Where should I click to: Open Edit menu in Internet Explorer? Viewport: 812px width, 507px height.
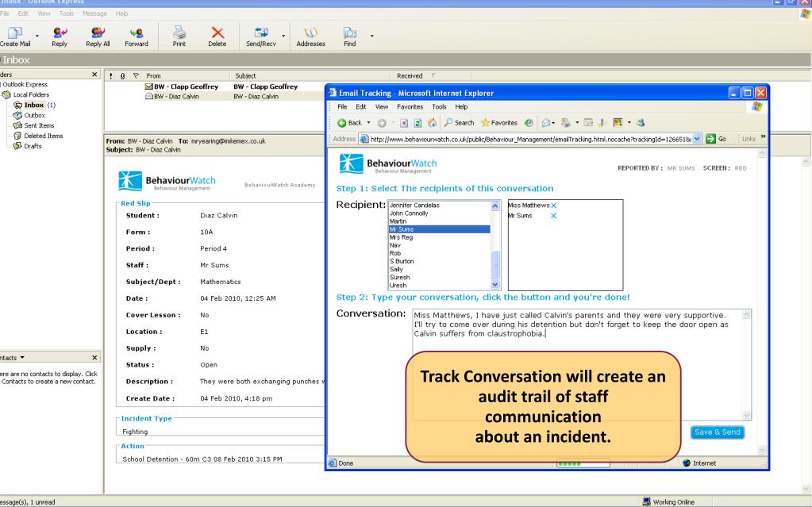pos(361,106)
